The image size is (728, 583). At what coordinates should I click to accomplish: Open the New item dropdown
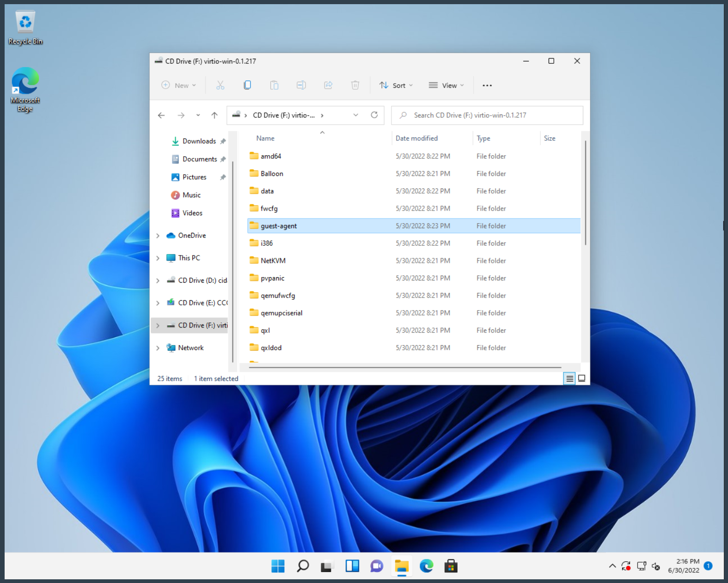pyautogui.click(x=179, y=85)
